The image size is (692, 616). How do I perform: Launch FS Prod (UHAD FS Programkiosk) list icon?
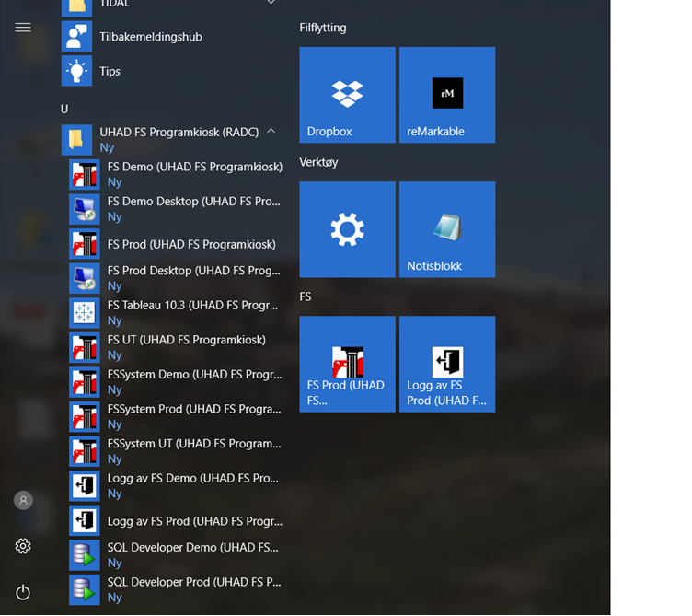85,244
